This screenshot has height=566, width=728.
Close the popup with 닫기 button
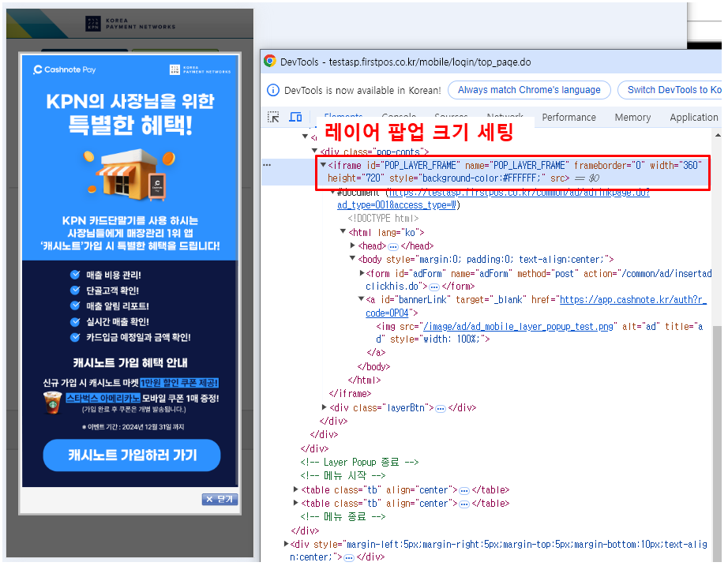click(x=220, y=499)
